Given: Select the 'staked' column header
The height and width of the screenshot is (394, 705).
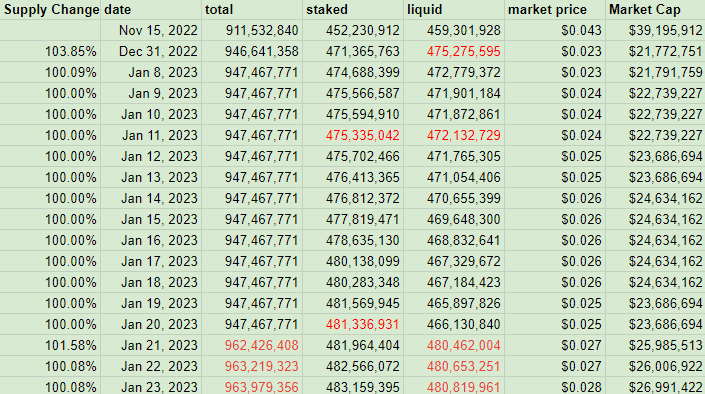Looking at the screenshot, I should 353,9.
